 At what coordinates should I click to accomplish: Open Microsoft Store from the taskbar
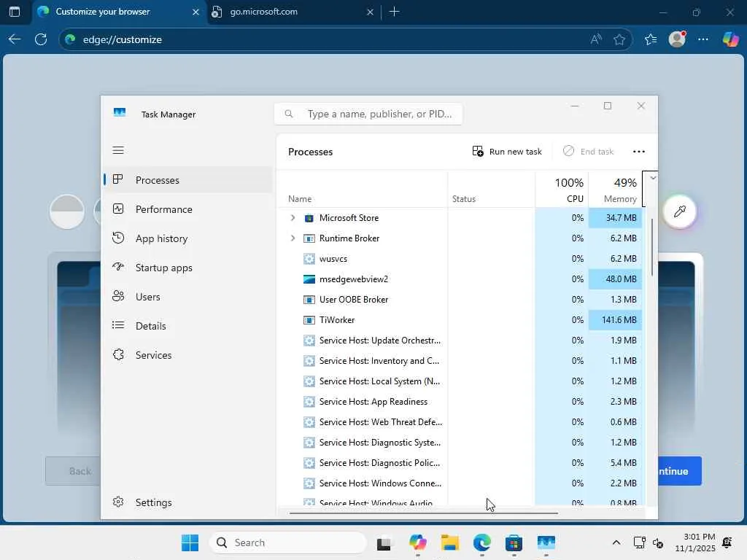coord(514,543)
